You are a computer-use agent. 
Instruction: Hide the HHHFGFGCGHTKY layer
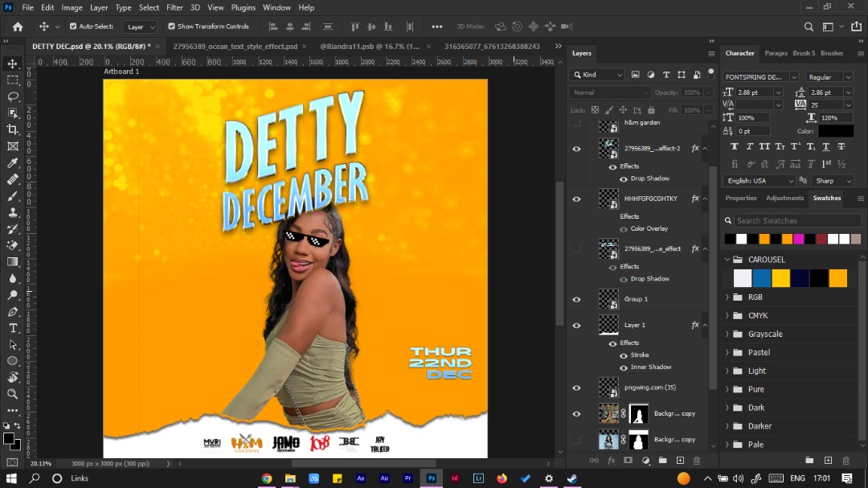576,199
